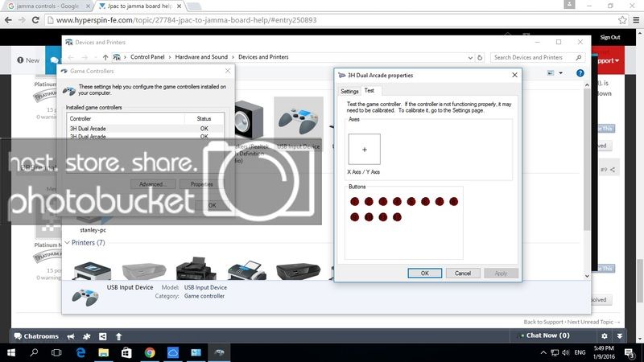Open the Help question mark icon

click(x=580, y=73)
